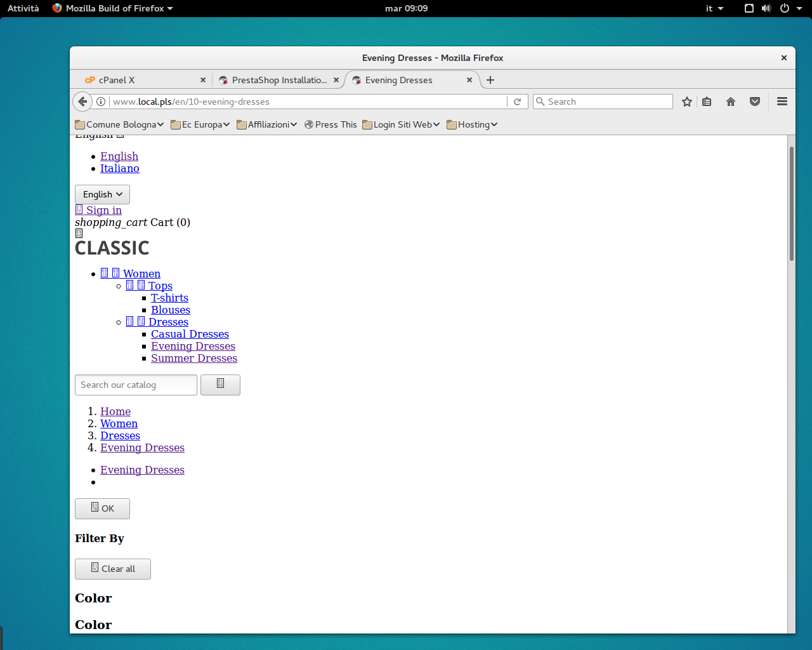Open the English language dropdown selector
Image resolution: width=812 pixels, height=650 pixels.
102,194
